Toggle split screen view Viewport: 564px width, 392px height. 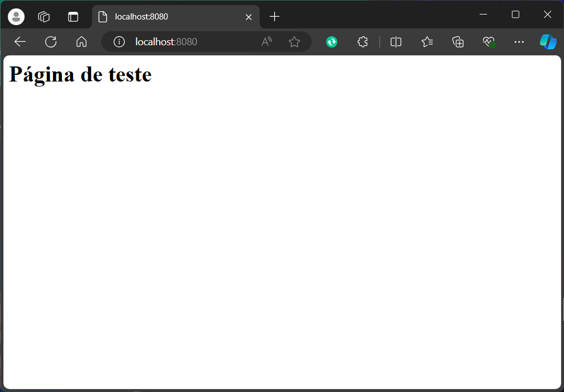(x=396, y=42)
